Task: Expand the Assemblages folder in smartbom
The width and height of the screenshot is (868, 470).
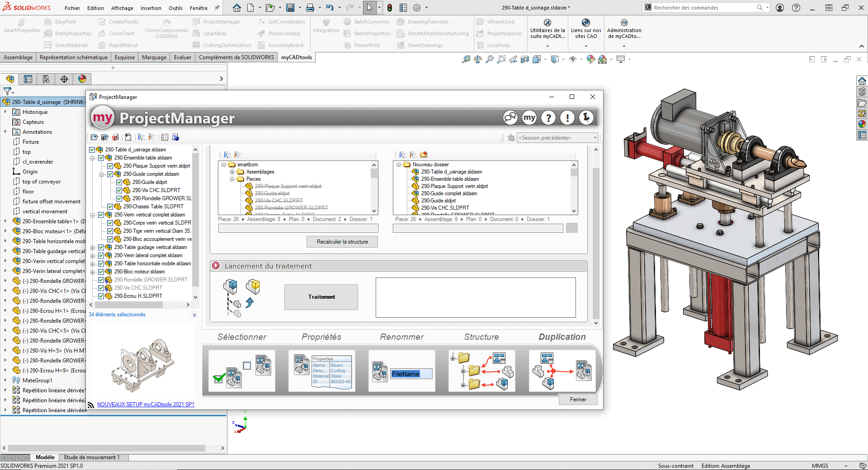Action: 232,172
